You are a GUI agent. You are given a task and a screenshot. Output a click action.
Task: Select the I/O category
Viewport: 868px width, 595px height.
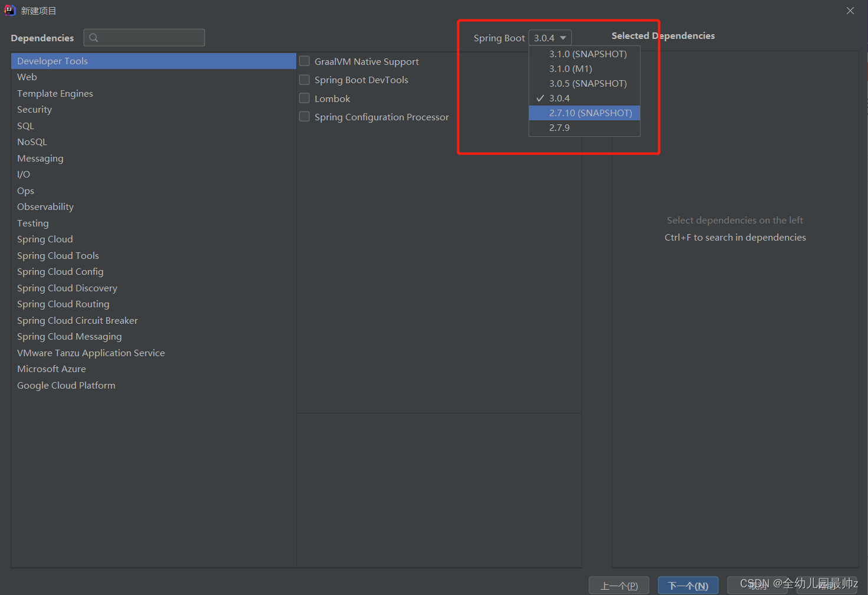coord(154,175)
